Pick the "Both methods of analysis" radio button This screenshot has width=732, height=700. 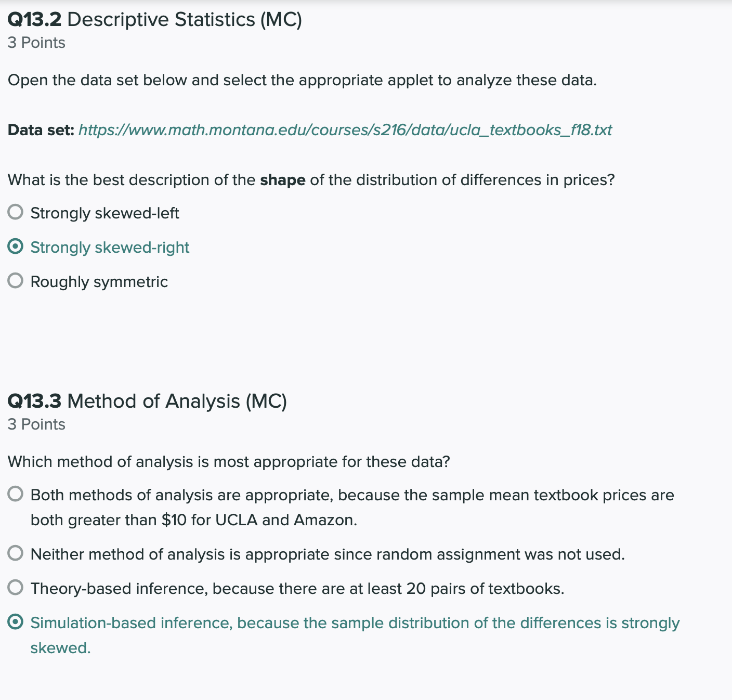tap(16, 494)
